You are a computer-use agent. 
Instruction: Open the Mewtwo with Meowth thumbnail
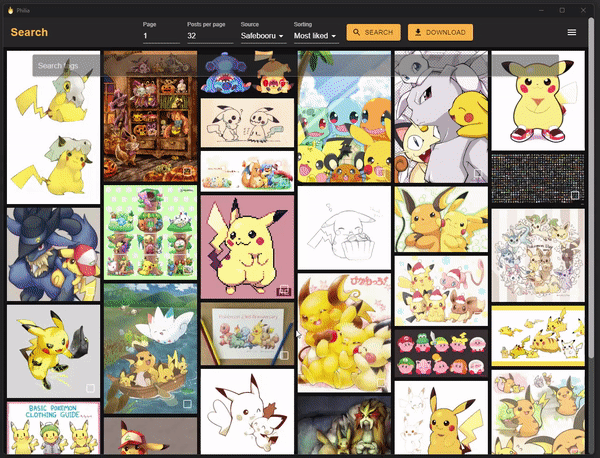441,117
